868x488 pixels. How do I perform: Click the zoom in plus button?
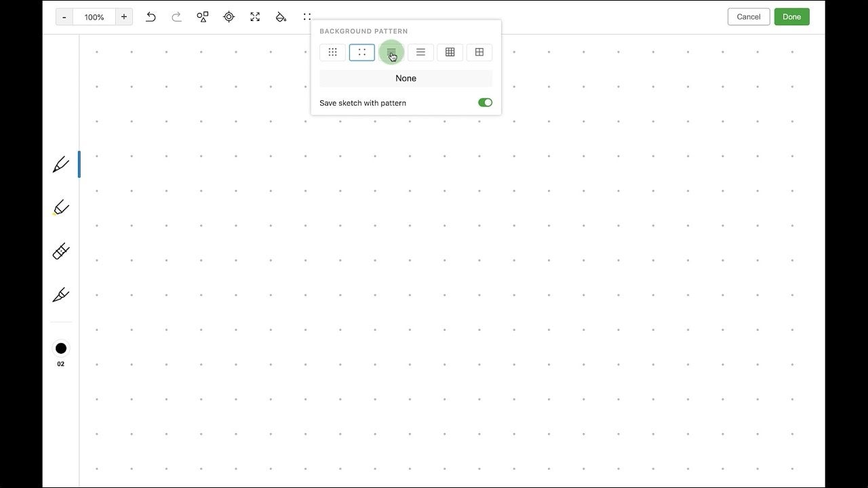[x=124, y=17]
